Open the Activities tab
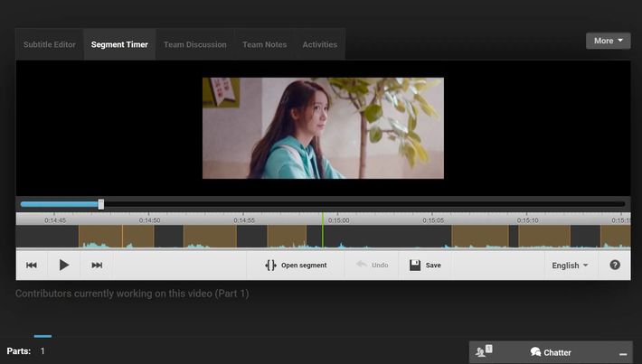Viewport: 642px width, 364px height. [x=319, y=44]
